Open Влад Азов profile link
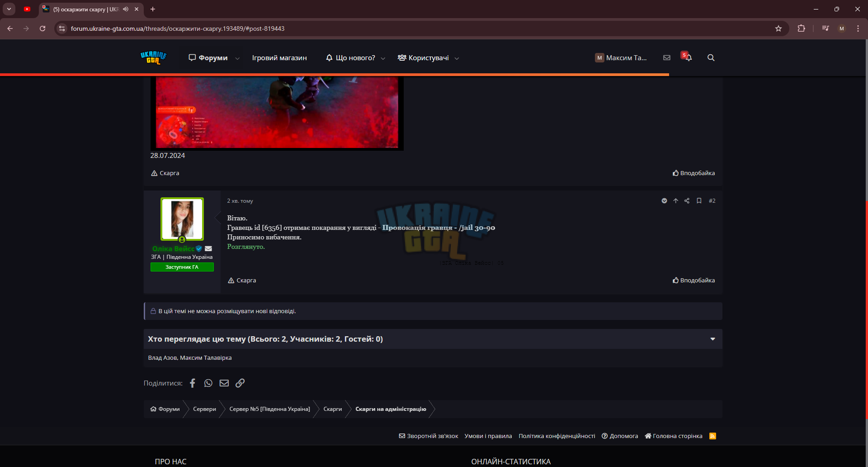The height and width of the screenshot is (467, 868). [162, 358]
